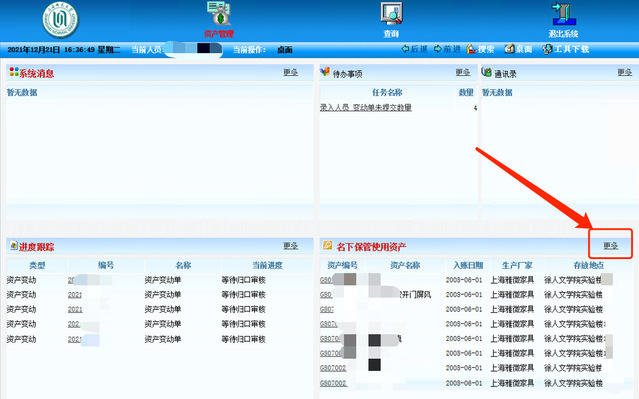
Task: Open the 搜索 search tool
Action: pyautogui.click(x=480, y=49)
